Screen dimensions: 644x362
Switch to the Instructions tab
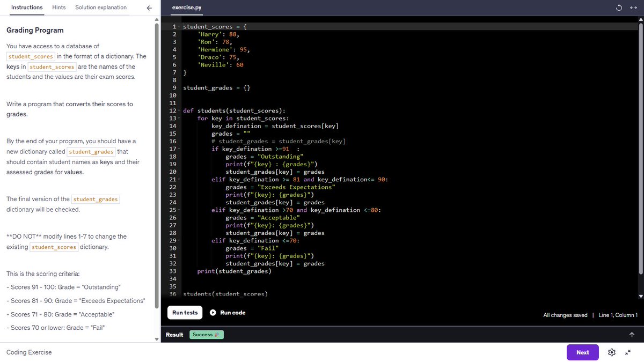point(27,8)
